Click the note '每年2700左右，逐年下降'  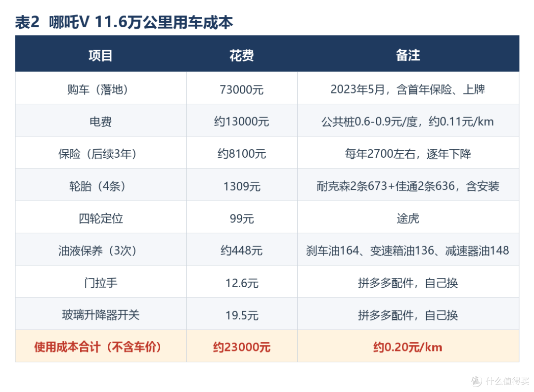[407, 154]
